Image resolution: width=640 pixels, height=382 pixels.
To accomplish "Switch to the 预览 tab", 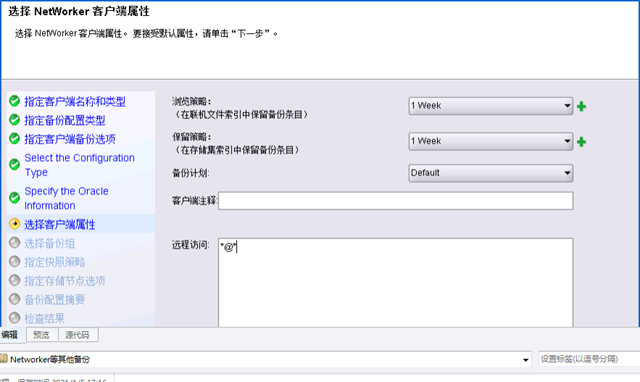I will [42, 335].
